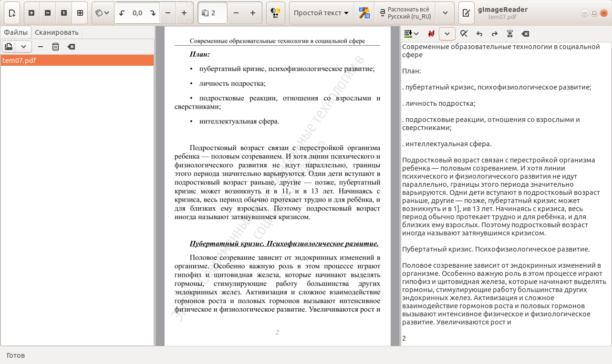Open the Простой текст output mode dropdown
This screenshot has width=612, height=364.
(x=321, y=13)
